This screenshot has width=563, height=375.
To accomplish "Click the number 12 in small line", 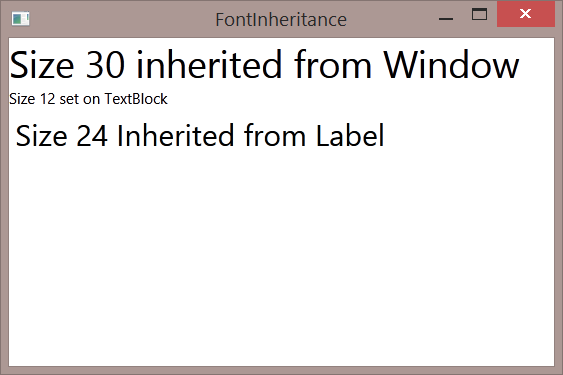I will tap(47, 99).
